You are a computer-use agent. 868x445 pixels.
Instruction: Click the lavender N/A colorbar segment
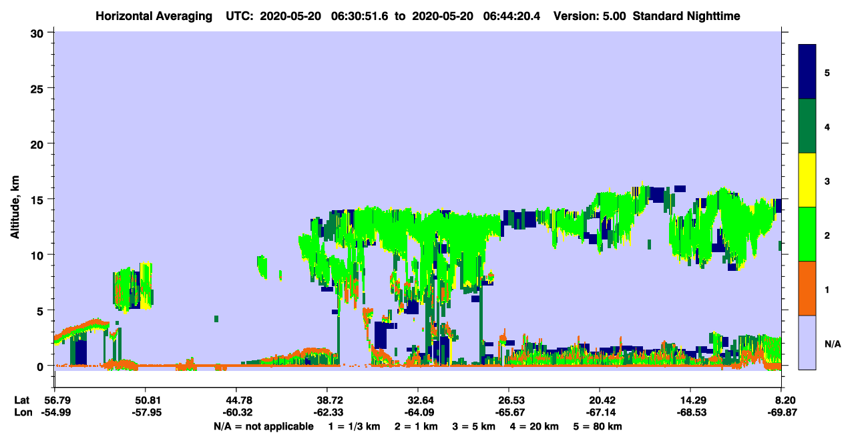(807, 342)
